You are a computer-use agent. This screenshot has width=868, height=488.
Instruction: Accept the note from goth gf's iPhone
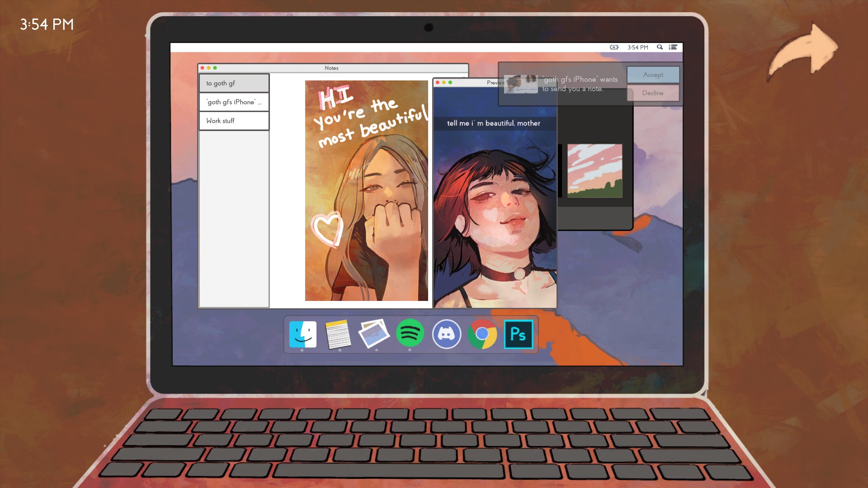pos(653,75)
